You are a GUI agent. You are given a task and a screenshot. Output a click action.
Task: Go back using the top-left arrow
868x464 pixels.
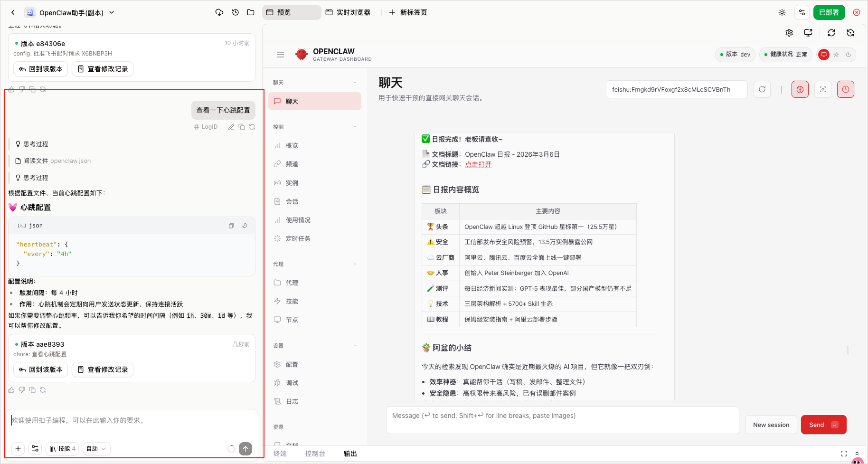tap(13, 12)
